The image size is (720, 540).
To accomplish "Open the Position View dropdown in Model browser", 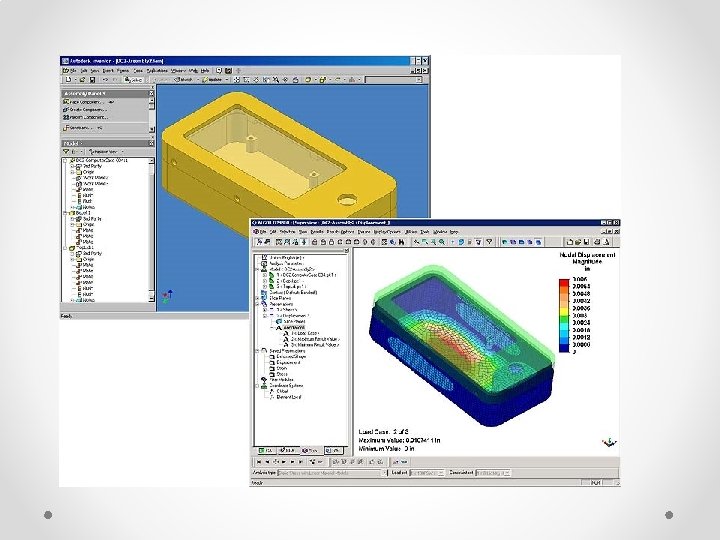I will [x=106, y=152].
